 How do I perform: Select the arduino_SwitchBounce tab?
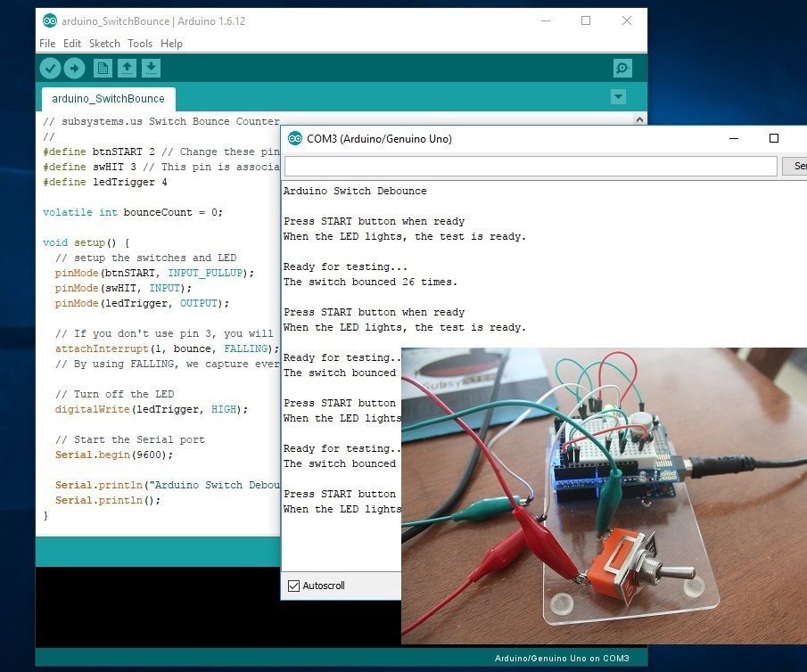pyautogui.click(x=108, y=99)
